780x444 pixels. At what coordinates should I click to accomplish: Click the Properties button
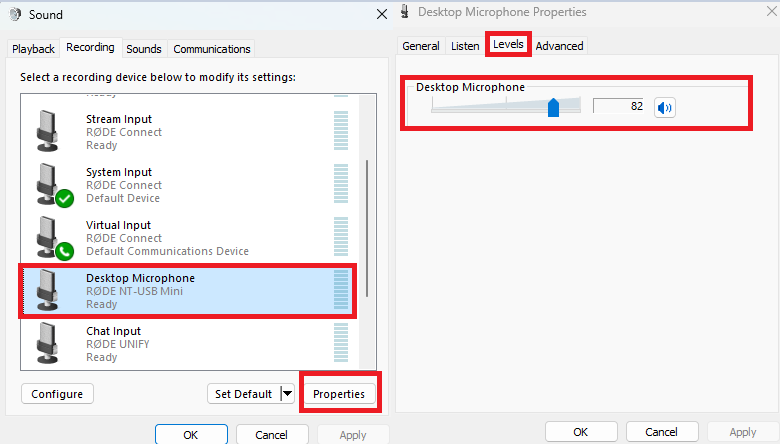coord(339,394)
